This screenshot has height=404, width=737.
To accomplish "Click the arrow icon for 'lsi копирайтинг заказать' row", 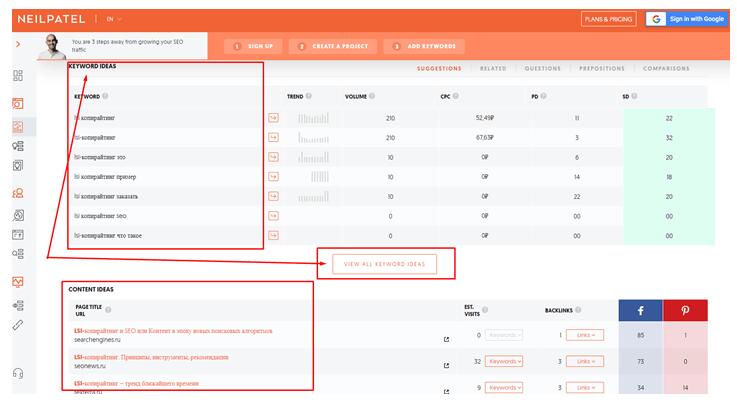I will coord(273,196).
